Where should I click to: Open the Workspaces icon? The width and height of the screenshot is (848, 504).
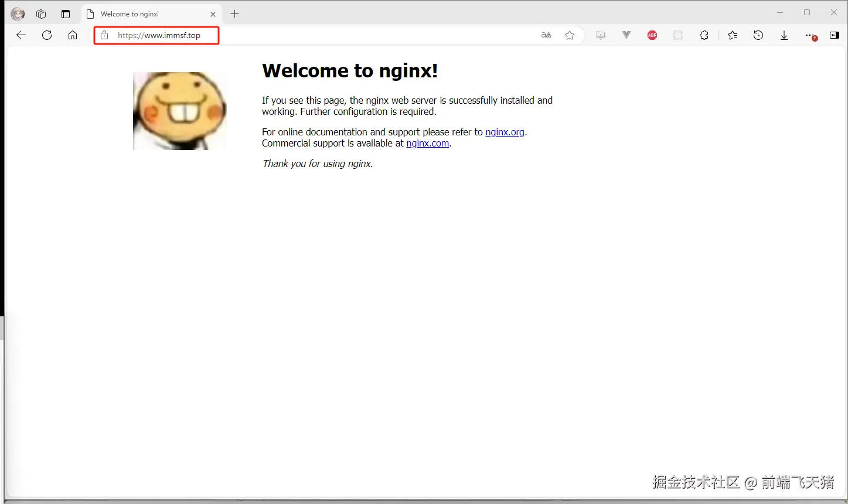[x=41, y=14]
